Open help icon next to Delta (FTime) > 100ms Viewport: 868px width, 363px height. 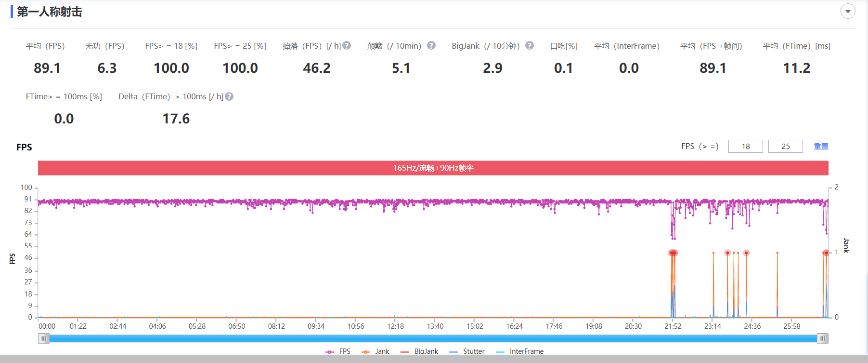tap(229, 96)
